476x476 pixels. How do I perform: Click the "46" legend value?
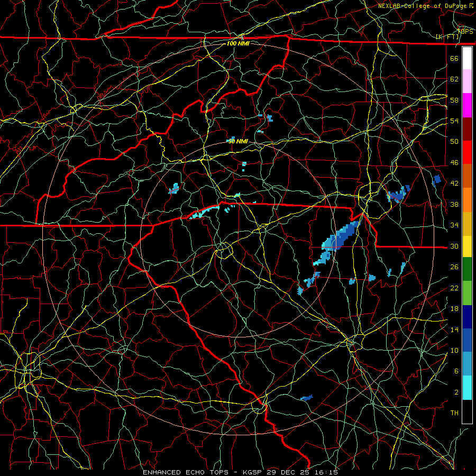click(x=454, y=163)
